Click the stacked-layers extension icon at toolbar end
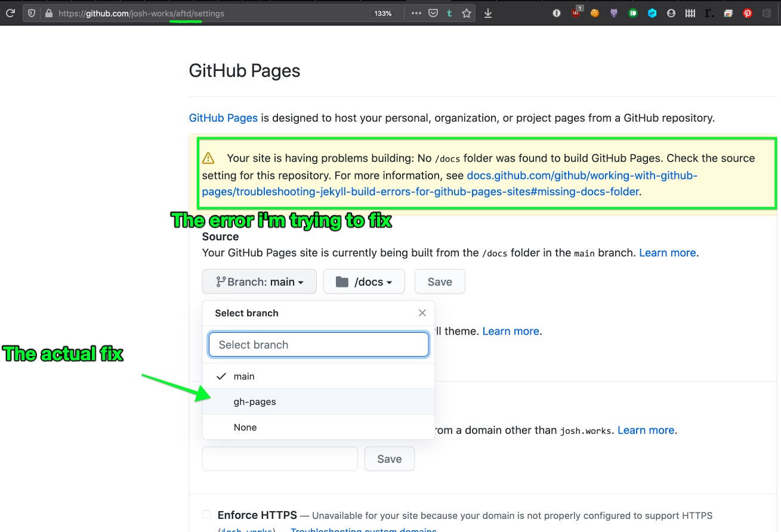 (x=767, y=13)
